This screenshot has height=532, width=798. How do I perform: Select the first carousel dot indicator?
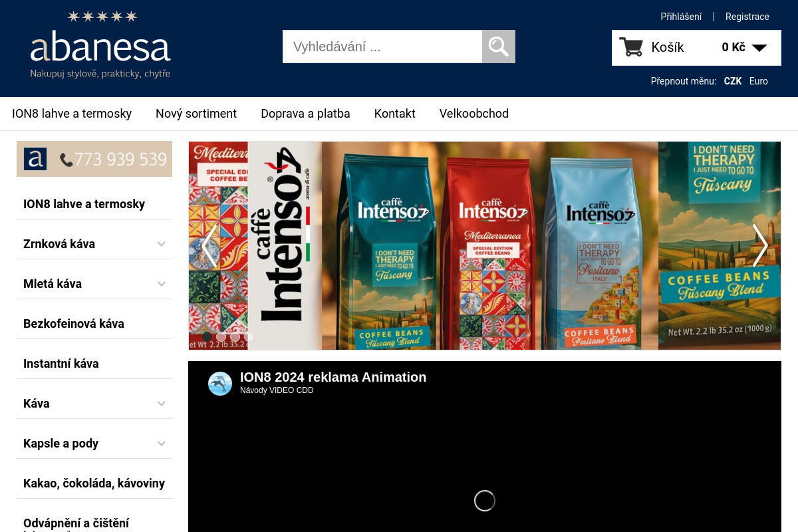tap(207, 337)
